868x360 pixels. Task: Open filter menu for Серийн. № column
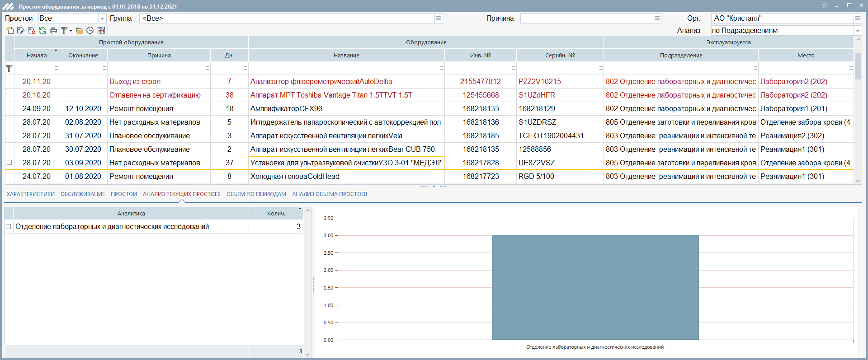601,68
